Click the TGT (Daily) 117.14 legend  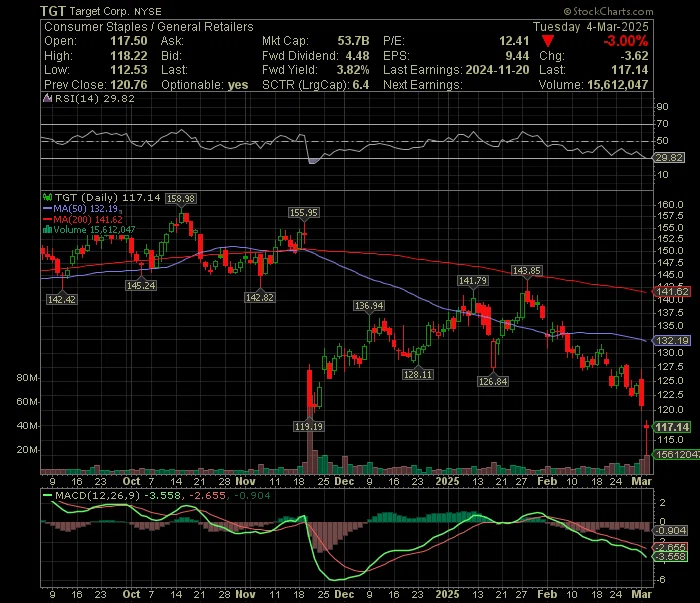(107, 197)
